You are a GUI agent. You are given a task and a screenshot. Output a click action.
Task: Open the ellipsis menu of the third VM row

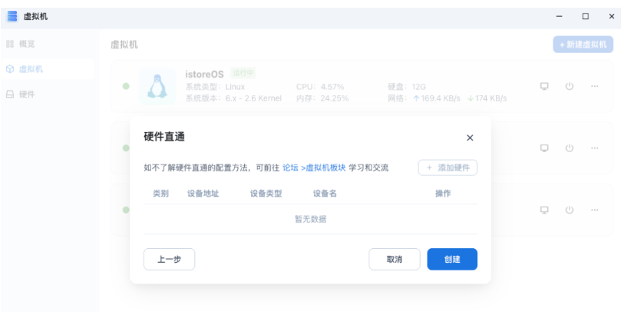[594, 210]
